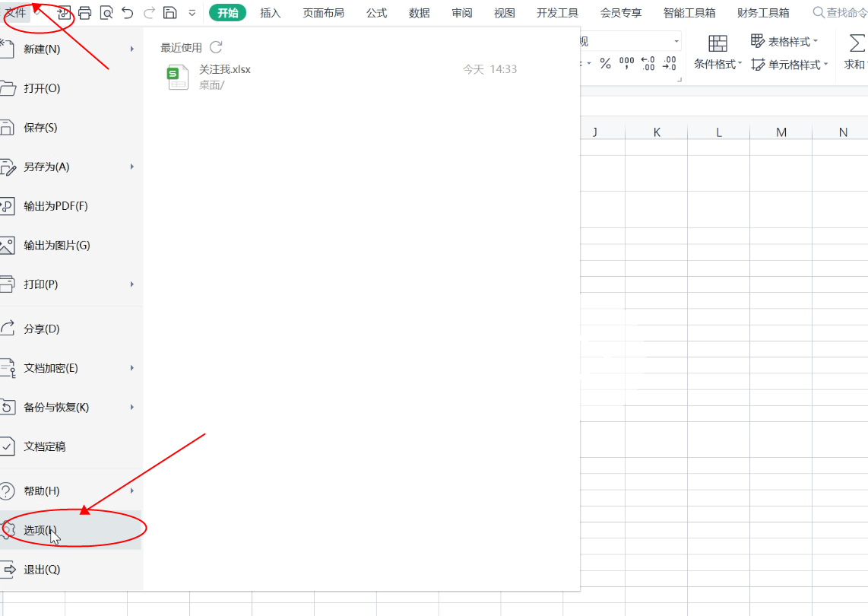This screenshot has width=868, height=616.
Task: Click the refresh icon beside 最近使用
Action: (216, 47)
